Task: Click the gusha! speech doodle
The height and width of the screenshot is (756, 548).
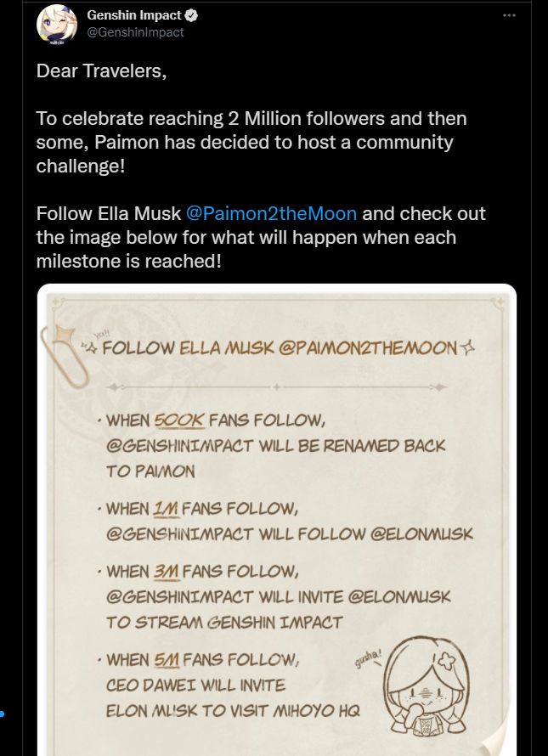Action: [369, 658]
